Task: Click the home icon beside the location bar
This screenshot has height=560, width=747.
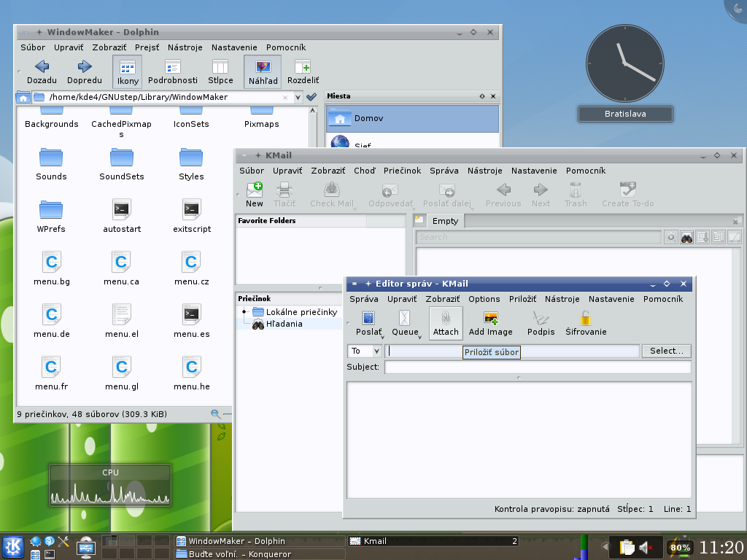Action: tap(23, 98)
